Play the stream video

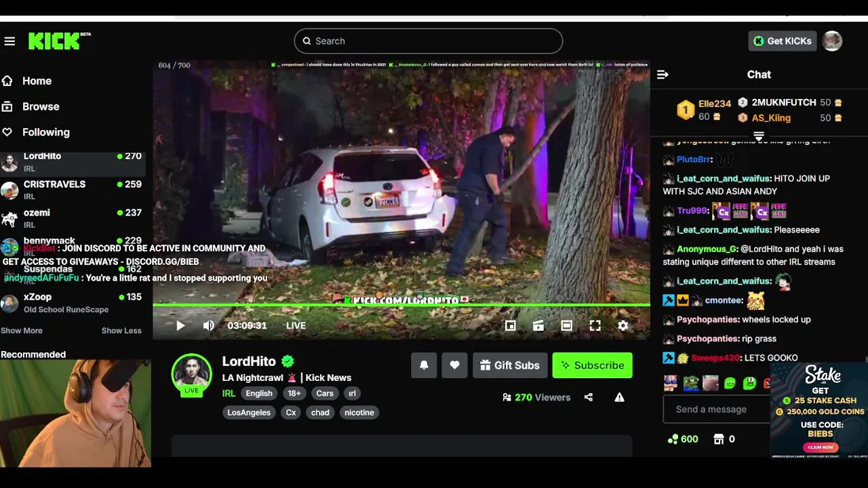pos(180,325)
